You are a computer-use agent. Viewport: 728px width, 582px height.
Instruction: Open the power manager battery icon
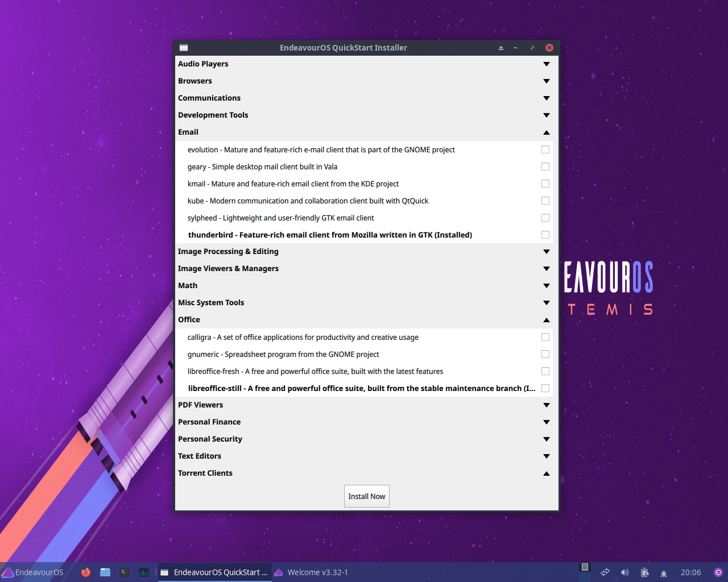[644, 572]
